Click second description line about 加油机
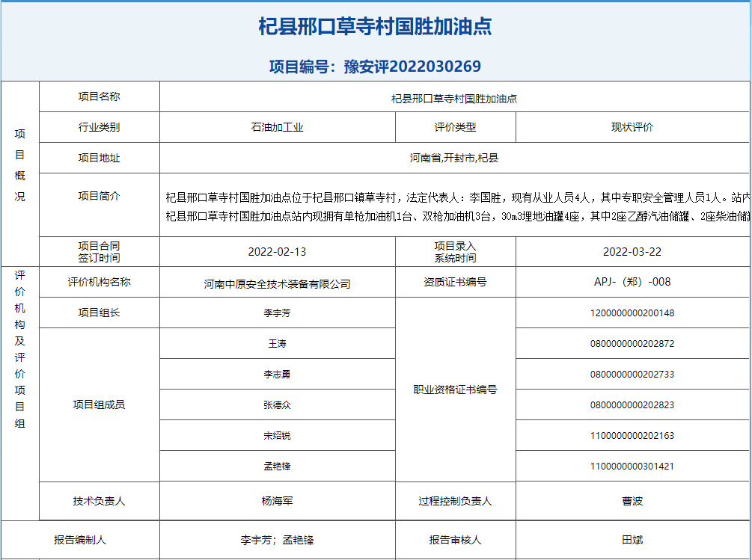Screen dimensions: 752x560 point(458,217)
